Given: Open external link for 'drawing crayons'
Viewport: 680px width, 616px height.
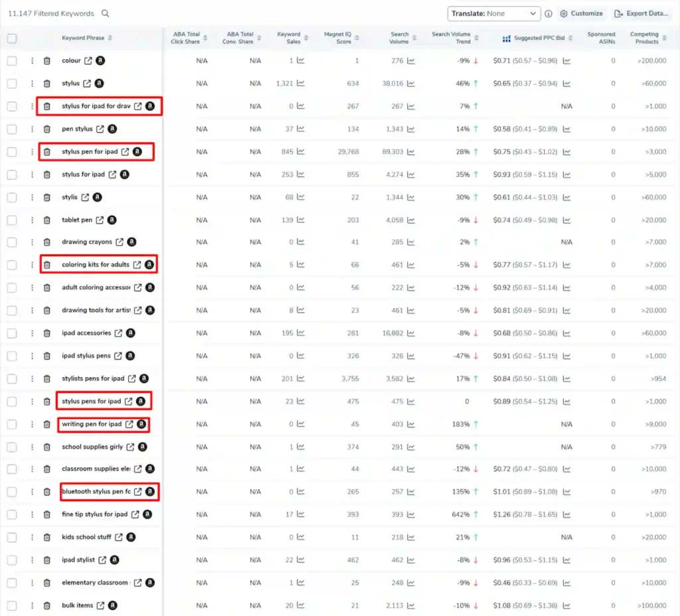Looking at the screenshot, I should (120, 242).
